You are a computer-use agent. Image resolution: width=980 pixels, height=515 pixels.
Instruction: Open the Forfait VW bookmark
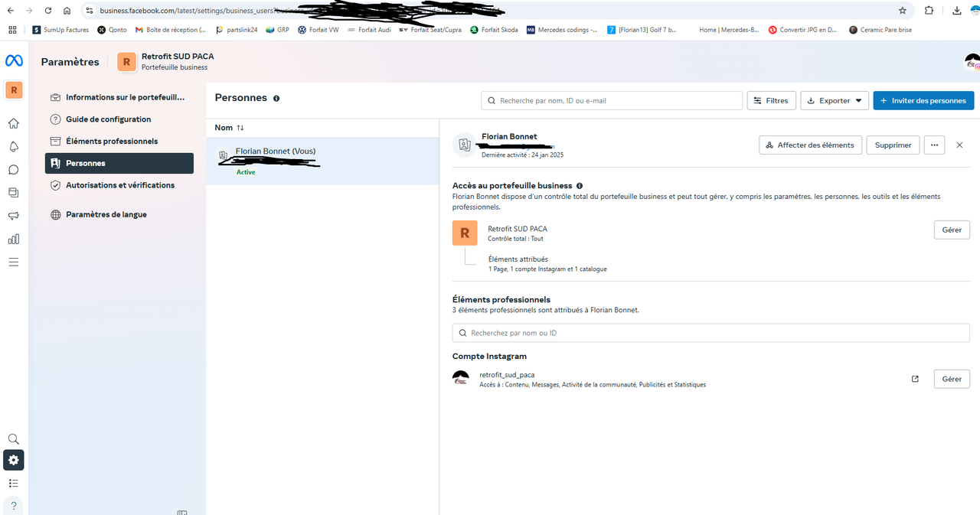[x=318, y=30]
